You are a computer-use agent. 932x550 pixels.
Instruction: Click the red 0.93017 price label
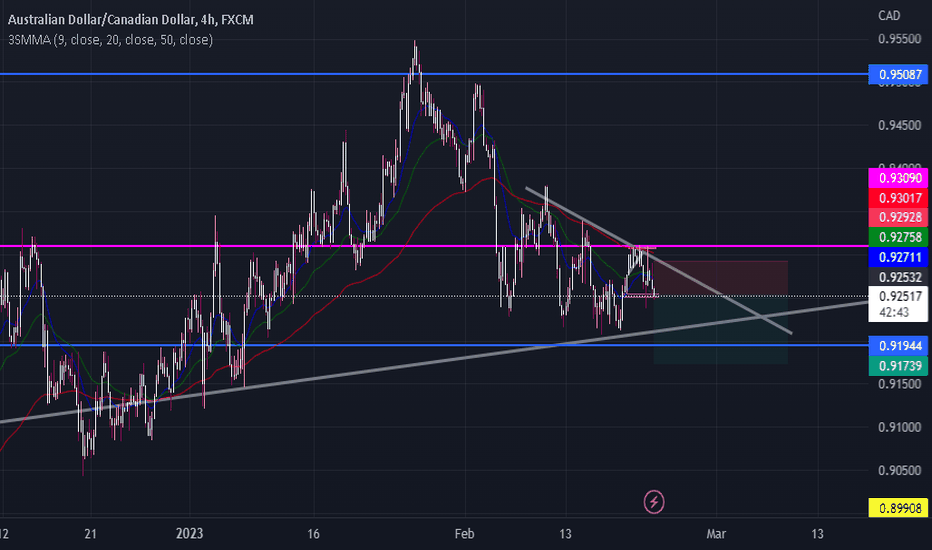coord(898,198)
